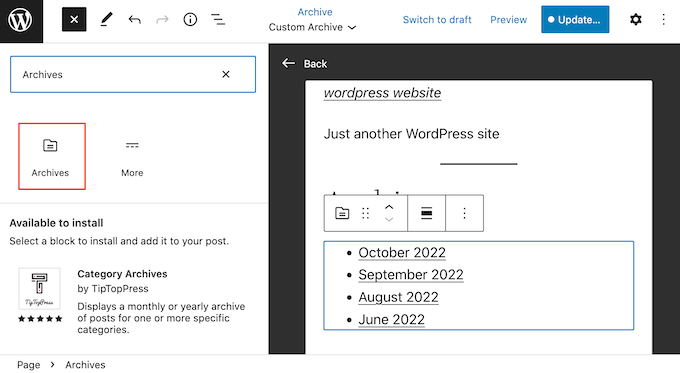Open the August 2022 archive link

(398, 297)
